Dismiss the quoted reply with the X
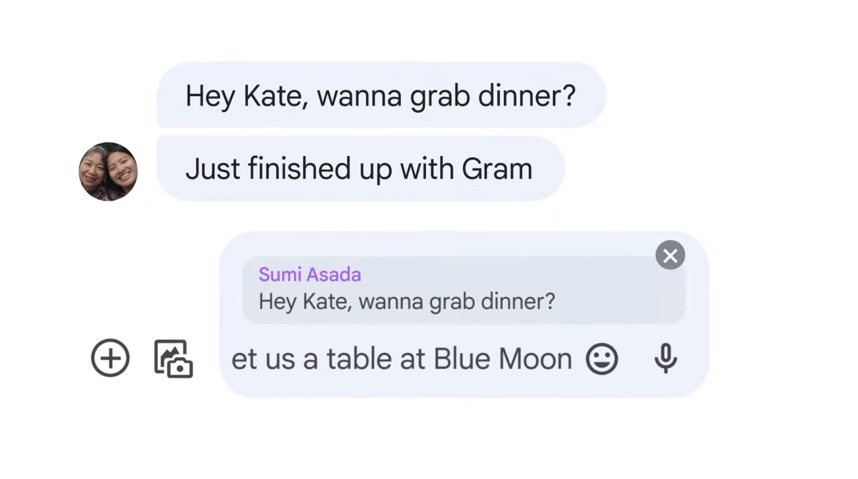 pyautogui.click(x=670, y=256)
